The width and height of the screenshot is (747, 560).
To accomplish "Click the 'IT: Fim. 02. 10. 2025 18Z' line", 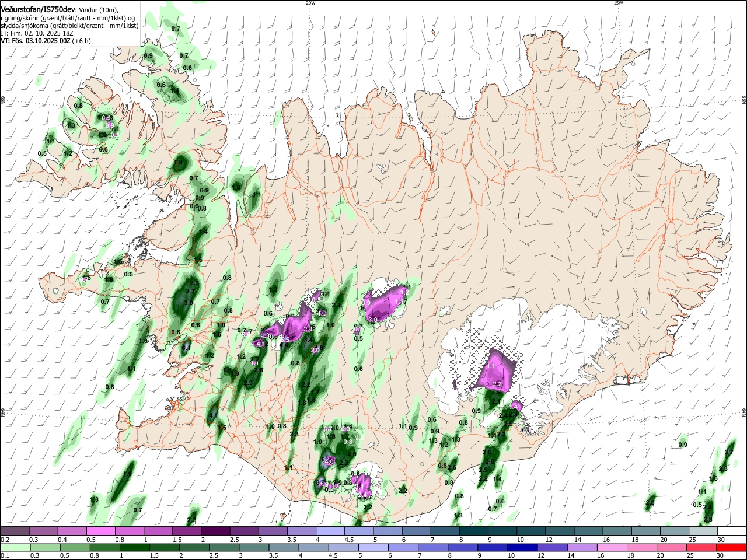I will click(36, 34).
